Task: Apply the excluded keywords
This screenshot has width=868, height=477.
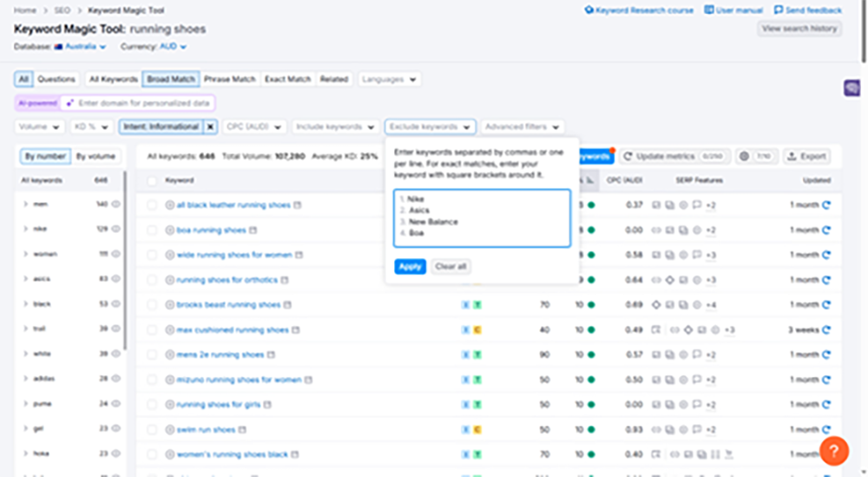Action: click(410, 267)
